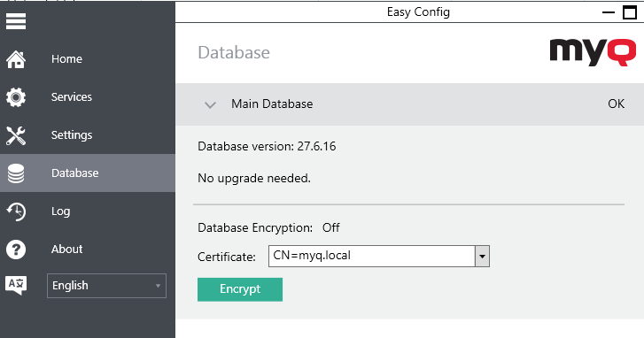Open the Settings section
Viewport: 644px width, 338px height.
[72, 135]
